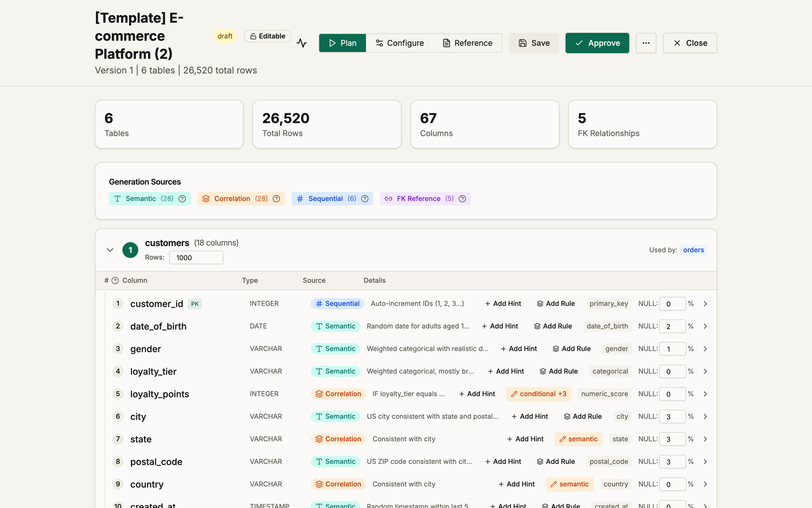Add Hint for gender column
Screen dimensions: 812x508
click(x=519, y=349)
